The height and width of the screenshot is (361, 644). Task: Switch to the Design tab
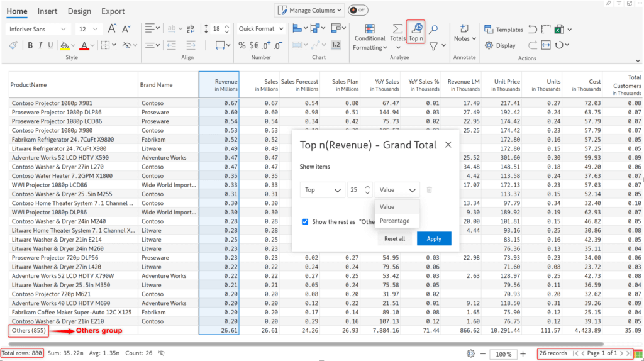pyautogui.click(x=79, y=11)
